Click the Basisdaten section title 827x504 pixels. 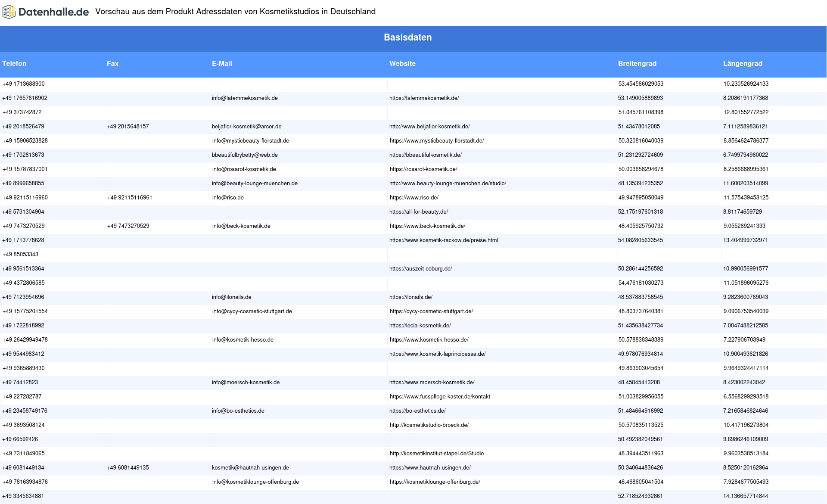point(407,37)
